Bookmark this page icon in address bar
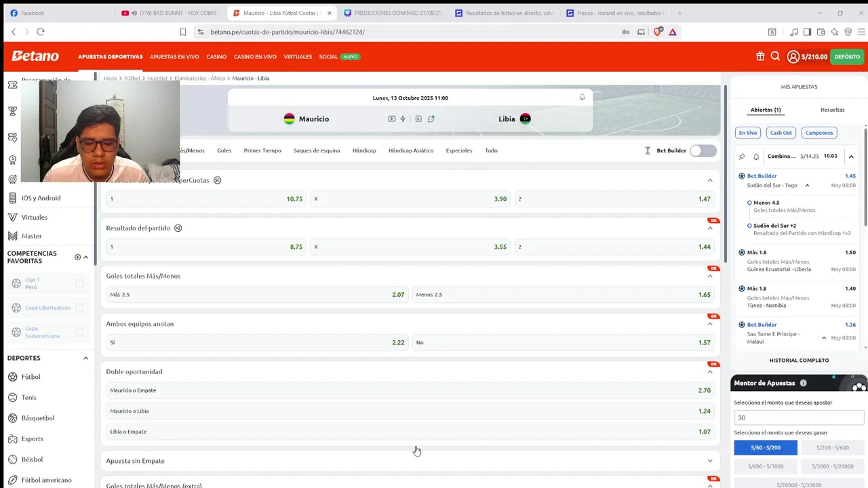 [x=183, y=32]
